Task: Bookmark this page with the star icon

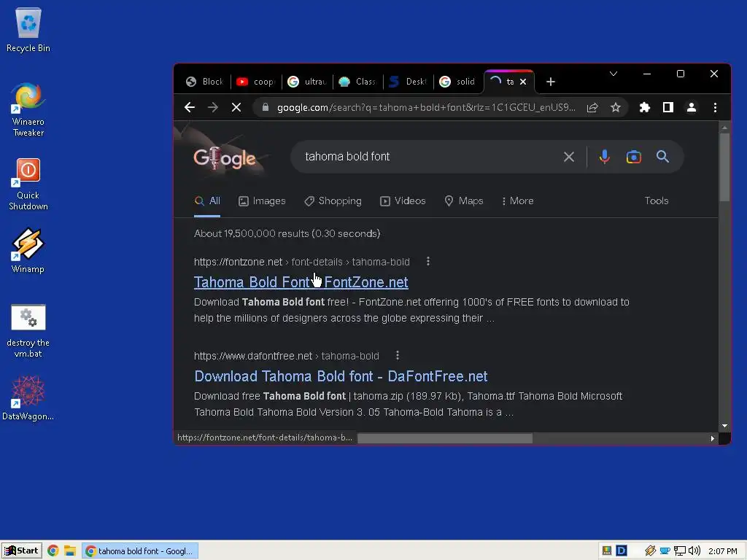Action: 616,108
